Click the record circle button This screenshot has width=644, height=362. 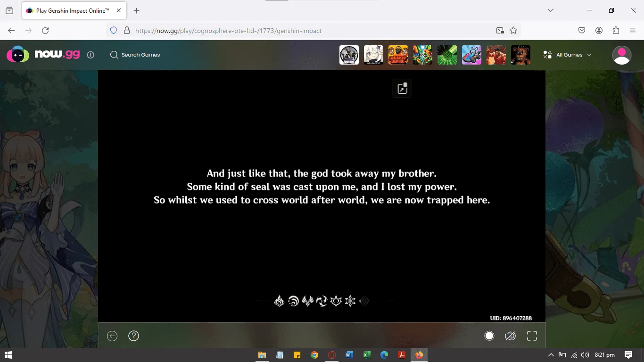pyautogui.click(x=489, y=336)
